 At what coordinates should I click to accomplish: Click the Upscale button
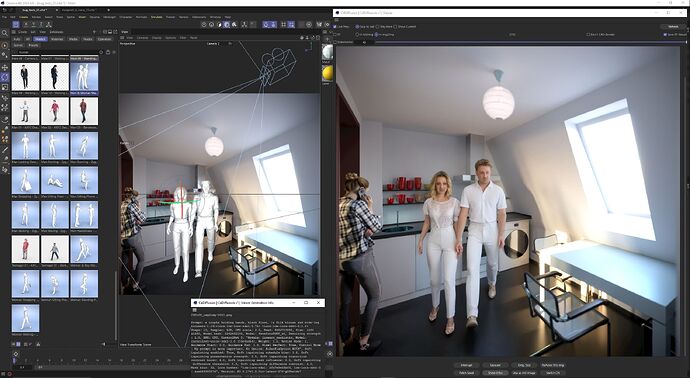coord(495,365)
